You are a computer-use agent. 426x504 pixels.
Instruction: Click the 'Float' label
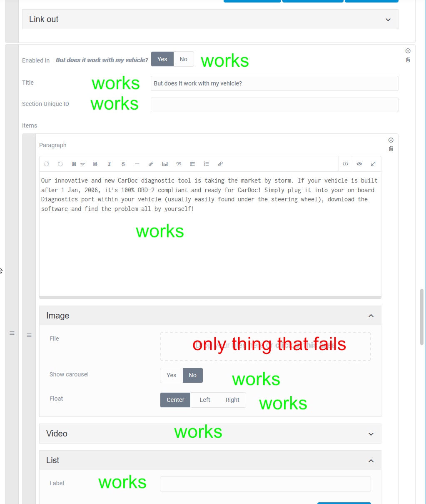point(56,399)
